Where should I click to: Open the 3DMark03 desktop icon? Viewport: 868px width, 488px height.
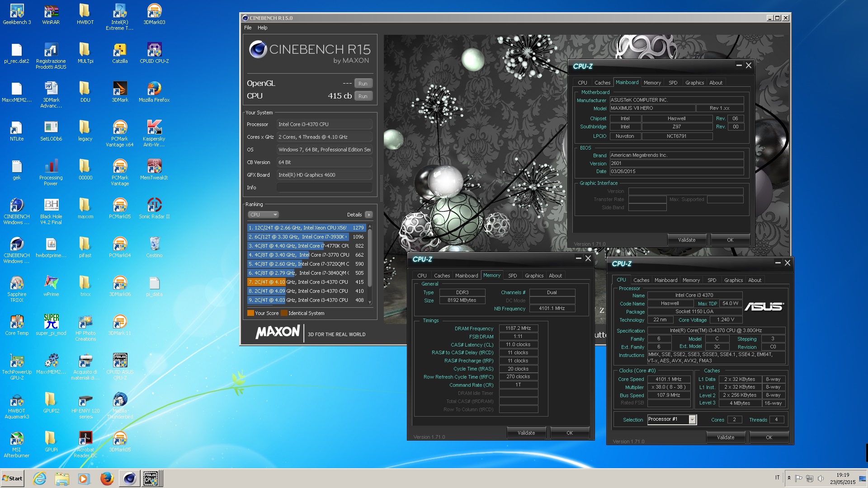[x=154, y=14]
